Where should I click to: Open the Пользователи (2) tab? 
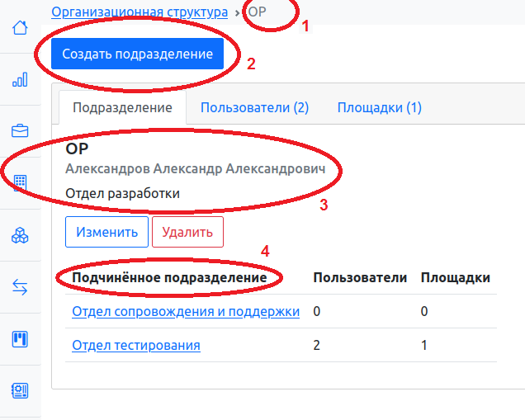click(x=254, y=107)
